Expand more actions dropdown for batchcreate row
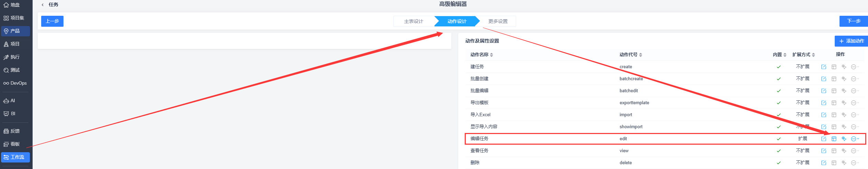 [855, 79]
